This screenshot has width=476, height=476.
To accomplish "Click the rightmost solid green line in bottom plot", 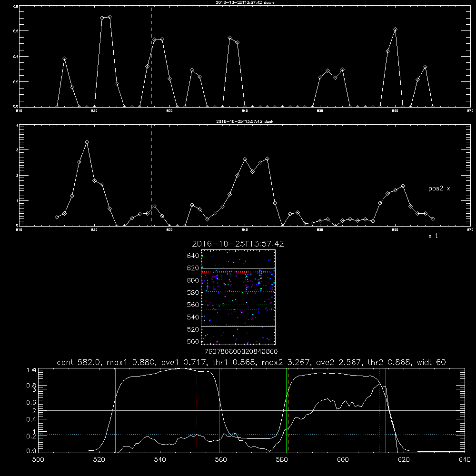I will click(386, 410).
